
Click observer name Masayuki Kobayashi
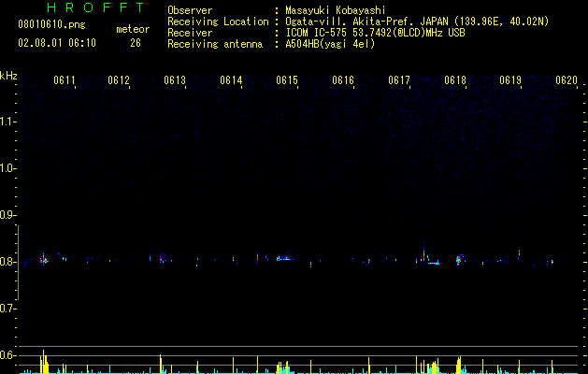(335, 10)
